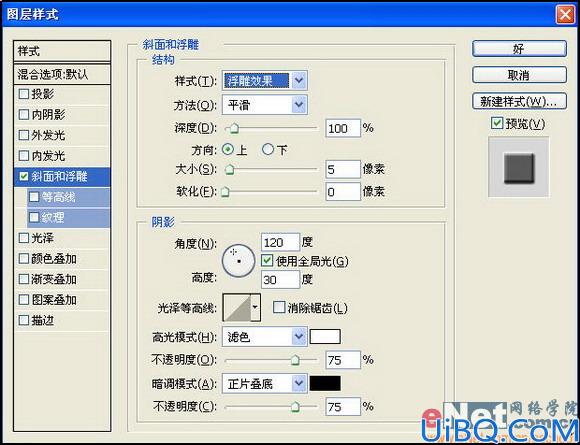Click the 软化(F) soften slider handle
Screen dimensions: 580x445
tap(225, 192)
